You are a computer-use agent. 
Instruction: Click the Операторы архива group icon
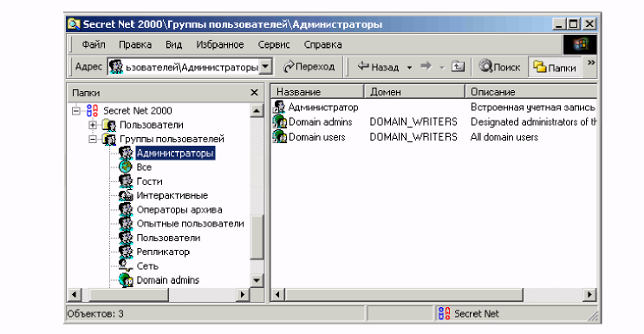(126, 209)
